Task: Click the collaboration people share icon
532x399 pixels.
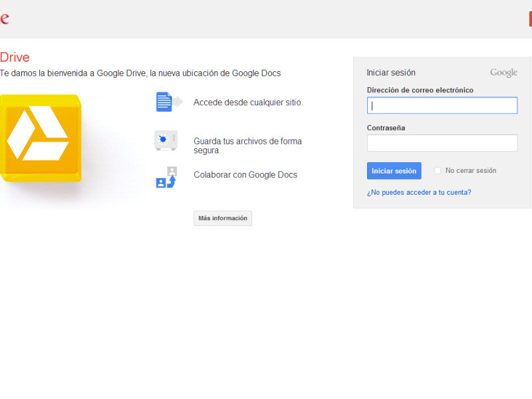Action: (x=166, y=177)
